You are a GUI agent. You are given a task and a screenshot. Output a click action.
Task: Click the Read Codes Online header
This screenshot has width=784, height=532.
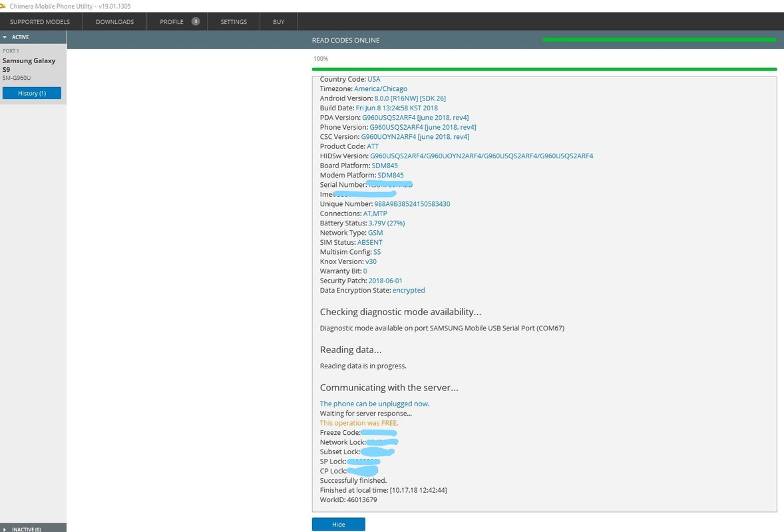345,40
